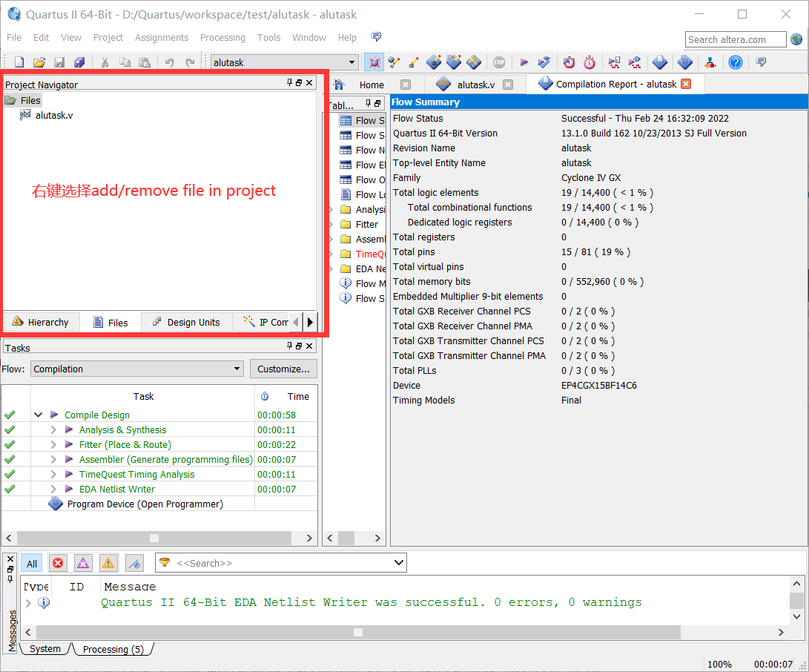
Task: Click the Program Device blue diamond icon in Tasks
Action: point(55,504)
